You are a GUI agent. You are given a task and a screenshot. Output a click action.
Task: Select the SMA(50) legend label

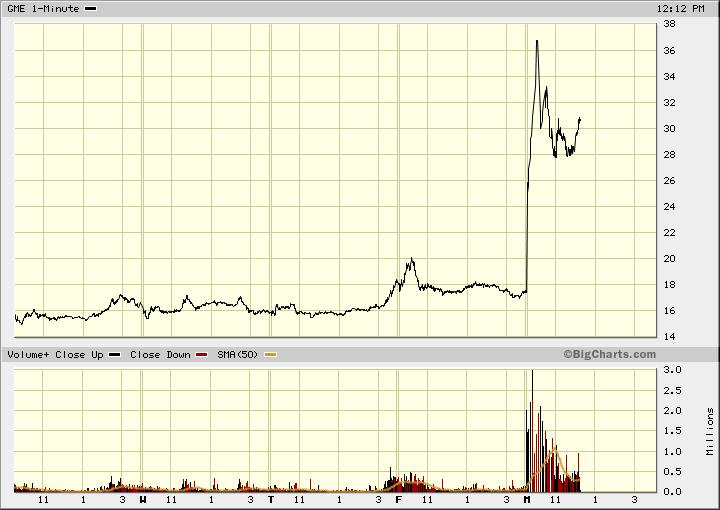[x=237, y=355]
